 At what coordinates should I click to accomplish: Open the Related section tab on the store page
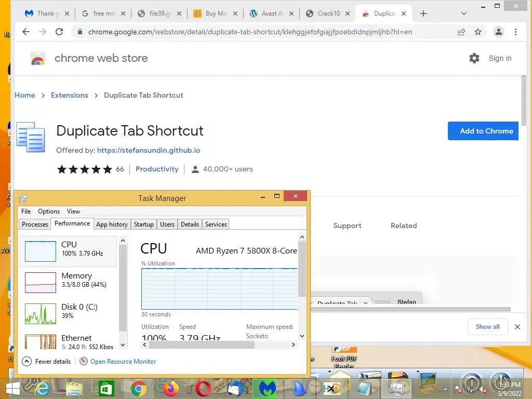(x=404, y=225)
